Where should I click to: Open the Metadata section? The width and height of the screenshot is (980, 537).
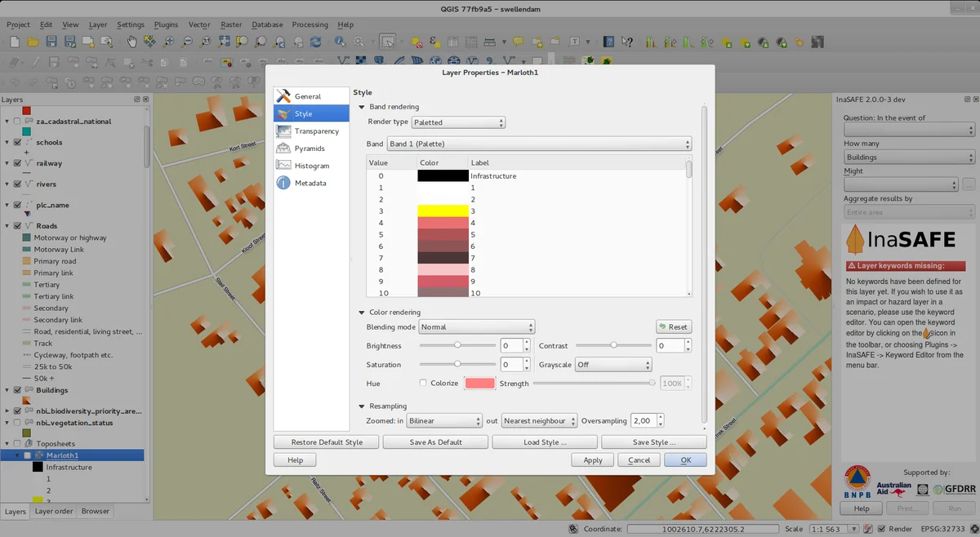tap(310, 183)
